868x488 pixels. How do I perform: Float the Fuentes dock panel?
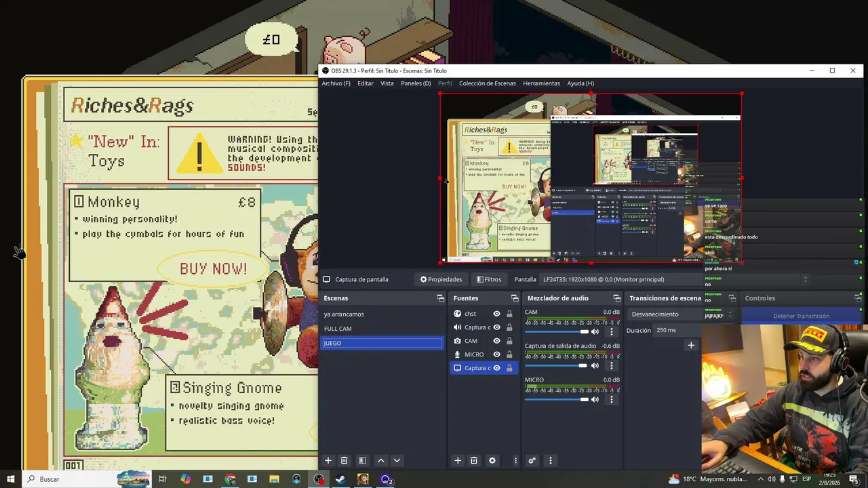[515, 298]
